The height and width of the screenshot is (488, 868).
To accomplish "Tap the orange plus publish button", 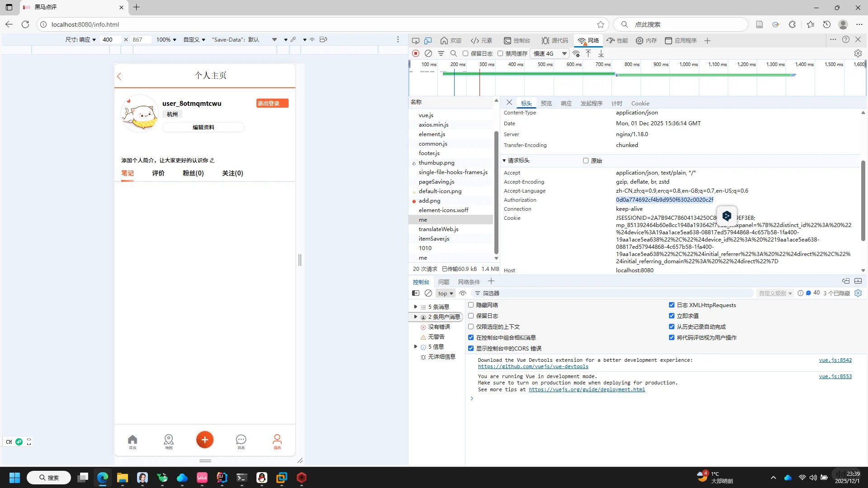I will pos(205,440).
